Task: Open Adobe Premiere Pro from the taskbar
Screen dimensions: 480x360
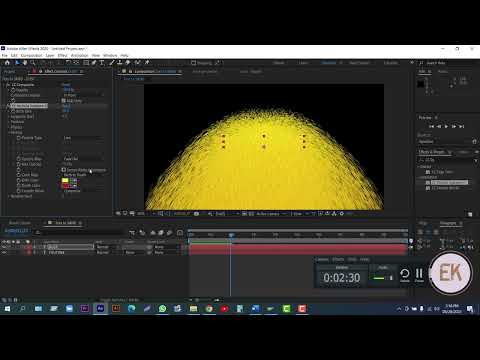Action: [x=85, y=309]
